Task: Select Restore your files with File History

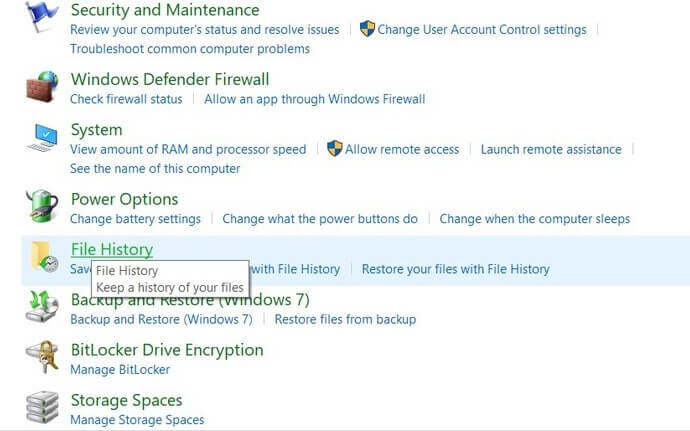Action: pos(455,269)
